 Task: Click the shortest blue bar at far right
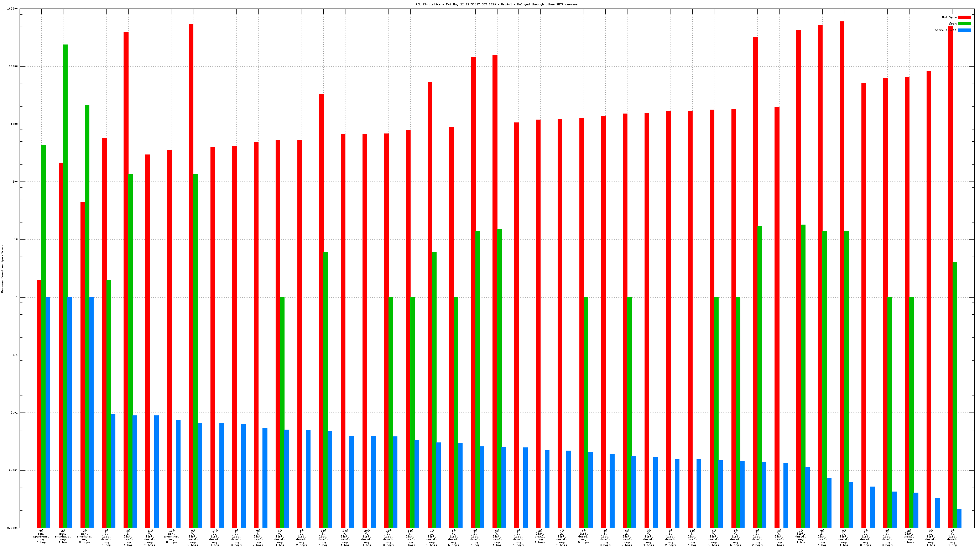coord(959,518)
